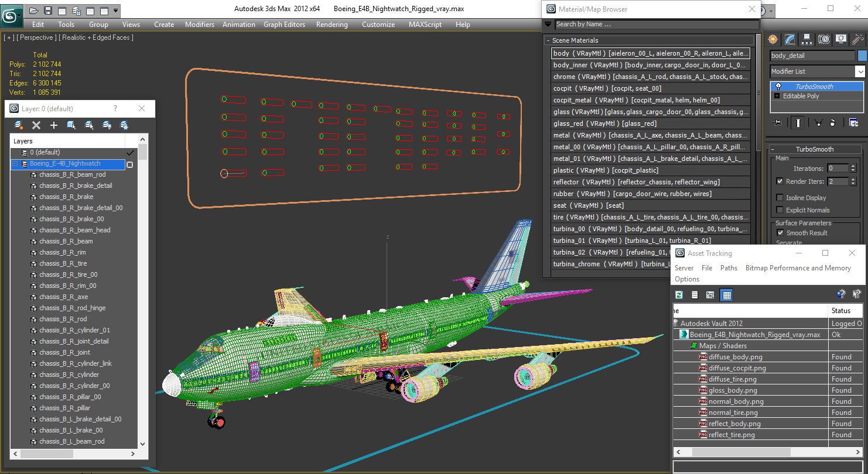
Task: Open the Display command panel tab
Action: pyautogui.click(x=841, y=39)
